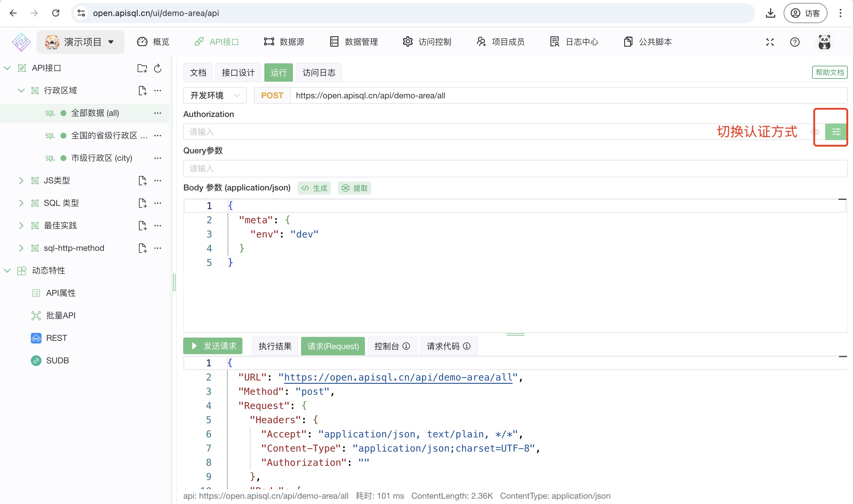Switch to the 接口设计 tab
The image size is (853, 504).
coord(238,73)
